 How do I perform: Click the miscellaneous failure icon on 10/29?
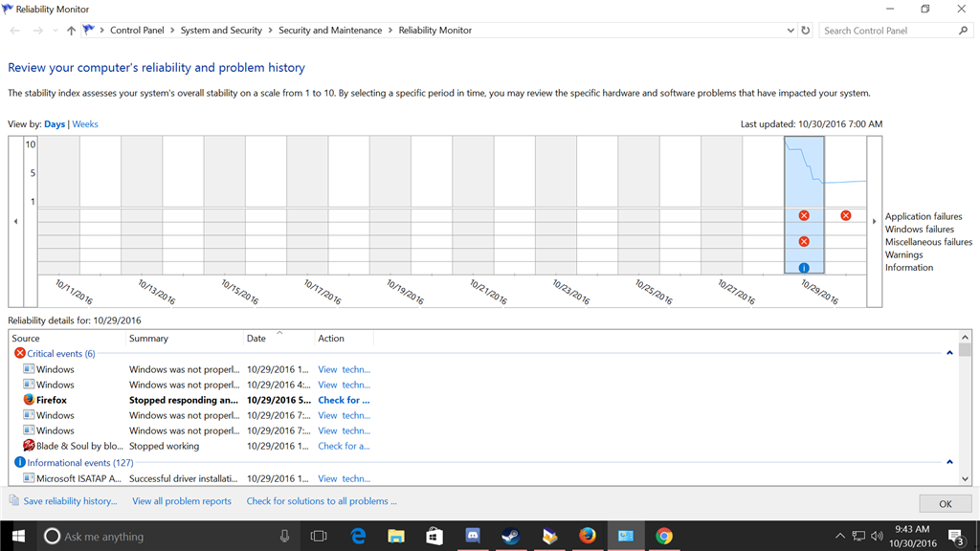pyautogui.click(x=804, y=242)
